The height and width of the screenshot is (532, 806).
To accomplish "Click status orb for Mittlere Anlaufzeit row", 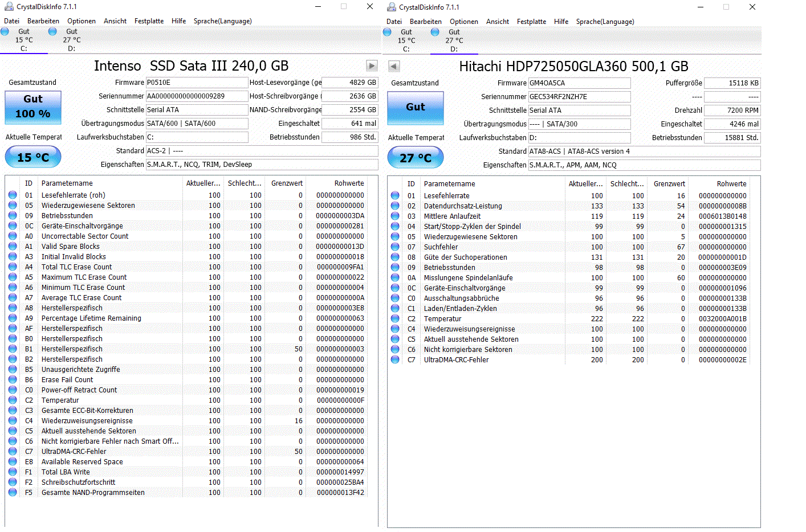I will point(395,216).
